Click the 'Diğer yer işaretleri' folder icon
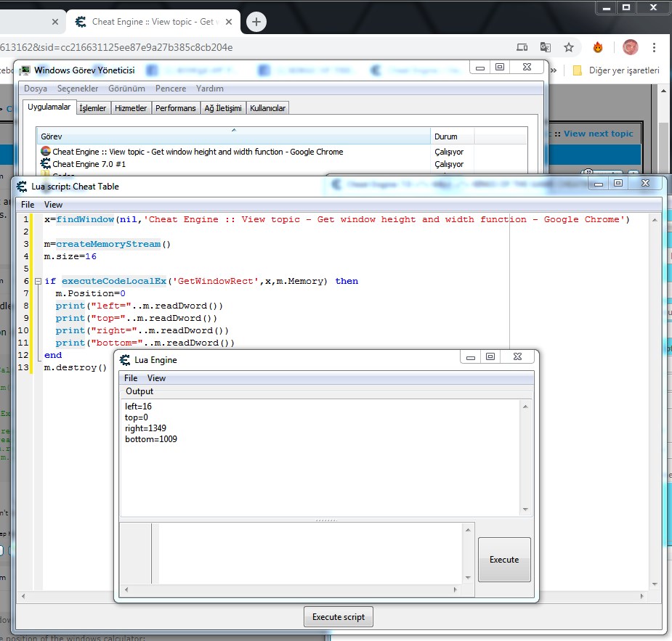The height and width of the screenshot is (641, 672). click(x=575, y=70)
